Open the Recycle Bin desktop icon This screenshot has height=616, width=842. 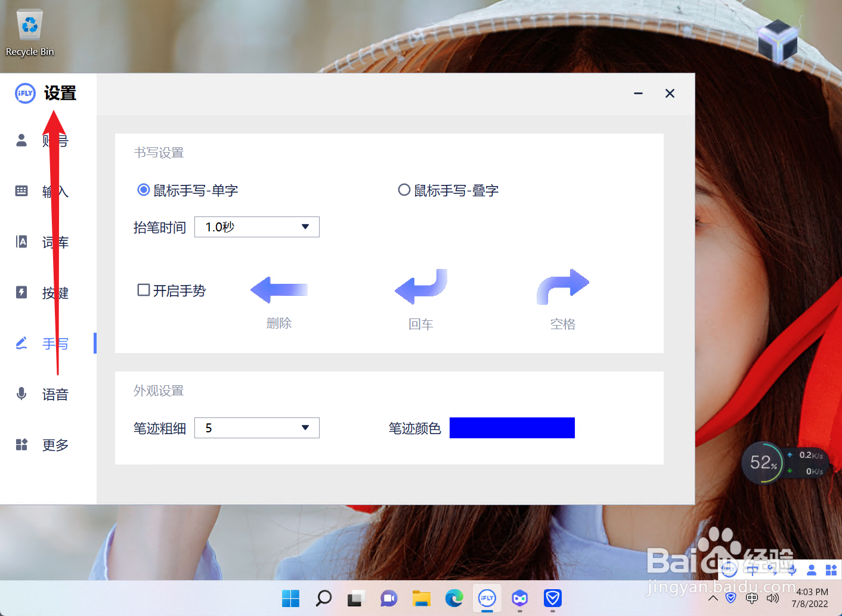[x=30, y=33]
